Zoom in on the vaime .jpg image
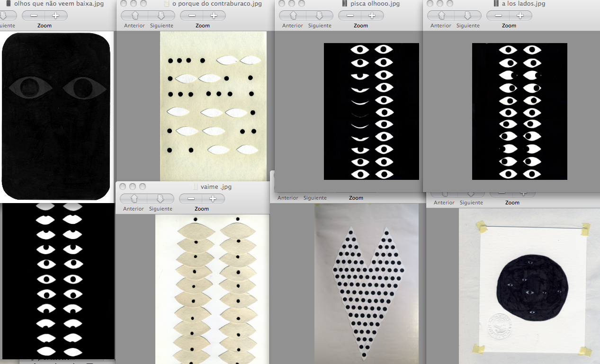Screen dimensions: 600x364 pos(213,199)
